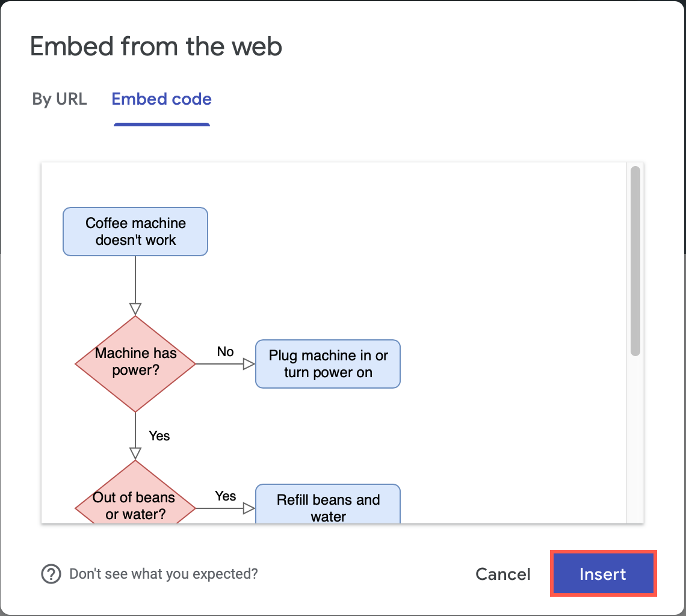Click the 'No' arrow label in the flowchart
This screenshot has width=686, height=616.
(225, 352)
